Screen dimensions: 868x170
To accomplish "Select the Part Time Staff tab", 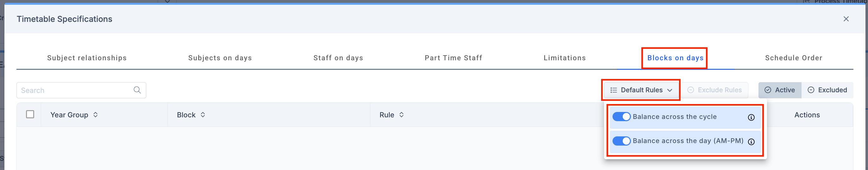I will click(453, 58).
